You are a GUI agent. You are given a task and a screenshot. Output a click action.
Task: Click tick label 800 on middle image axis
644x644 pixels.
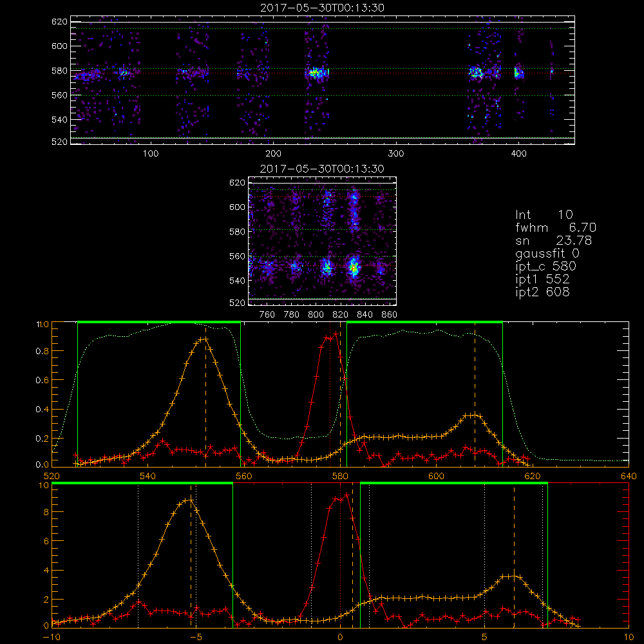[x=316, y=315]
